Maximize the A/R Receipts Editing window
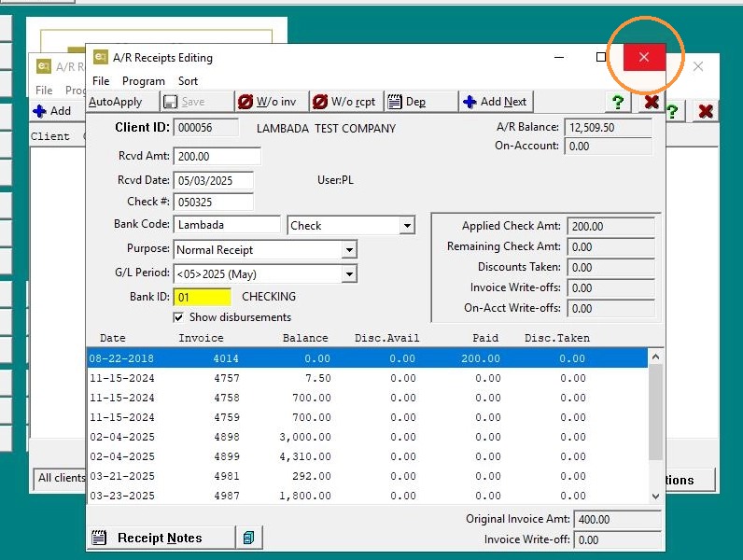Viewport: 743px width, 560px height. tap(601, 57)
